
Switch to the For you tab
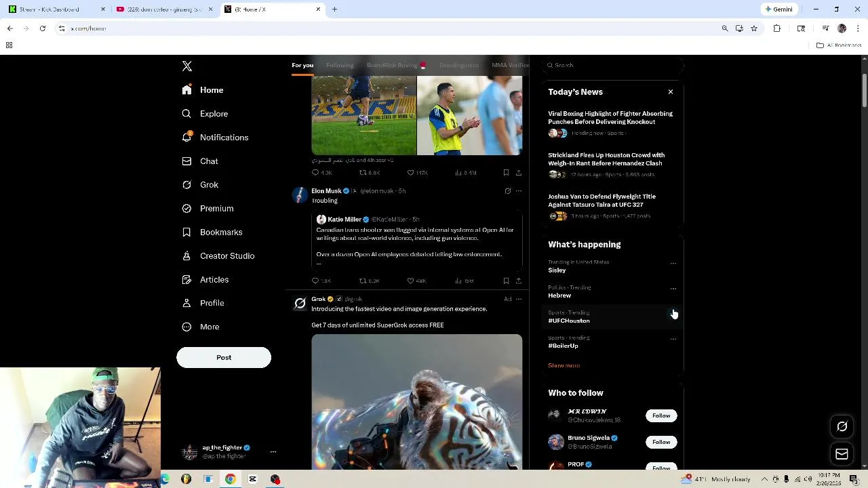pyautogui.click(x=302, y=65)
